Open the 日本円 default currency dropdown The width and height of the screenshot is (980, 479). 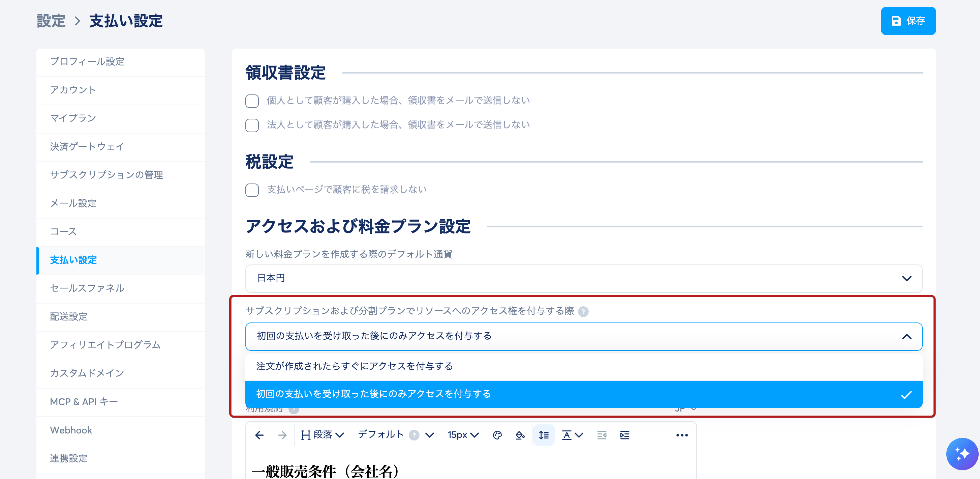pyautogui.click(x=584, y=278)
